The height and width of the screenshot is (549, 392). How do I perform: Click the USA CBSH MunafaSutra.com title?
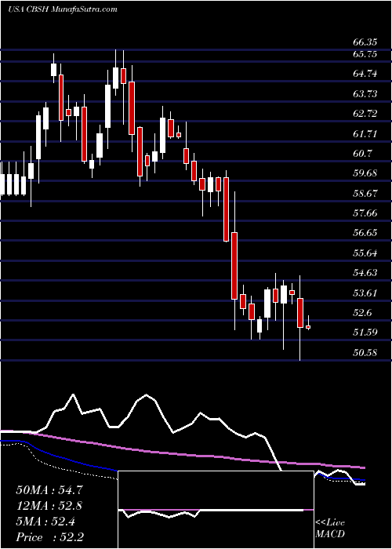click(x=62, y=9)
